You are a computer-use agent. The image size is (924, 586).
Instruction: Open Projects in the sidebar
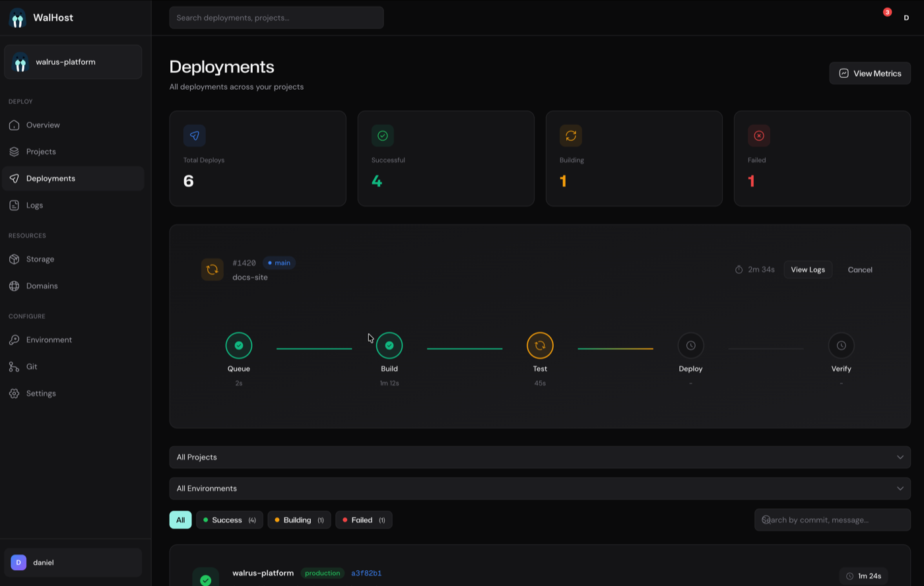[73, 152]
